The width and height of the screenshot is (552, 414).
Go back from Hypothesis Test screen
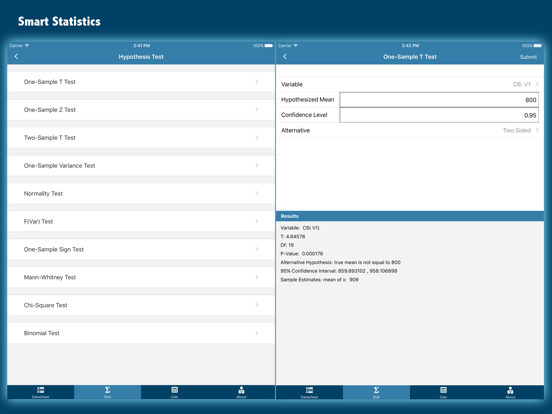click(16, 56)
